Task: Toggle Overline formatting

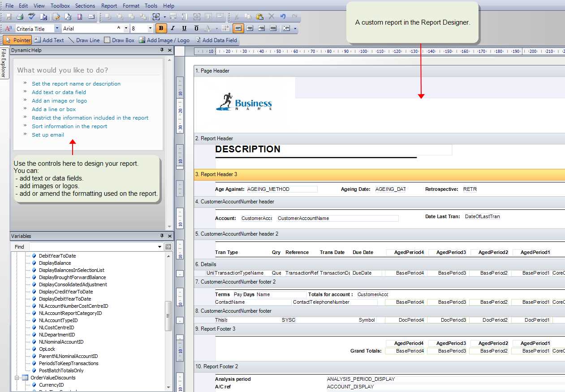Action: point(196,28)
